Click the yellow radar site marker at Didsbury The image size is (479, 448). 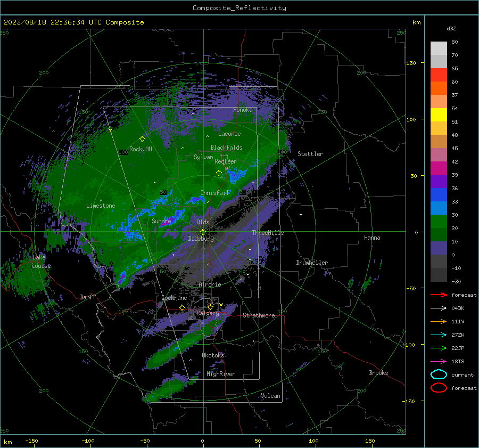(x=203, y=232)
